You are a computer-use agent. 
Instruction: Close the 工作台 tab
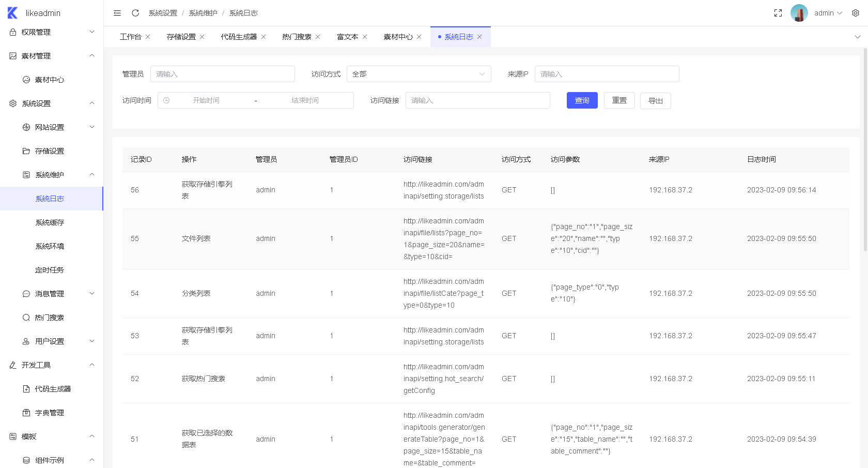[x=148, y=37]
